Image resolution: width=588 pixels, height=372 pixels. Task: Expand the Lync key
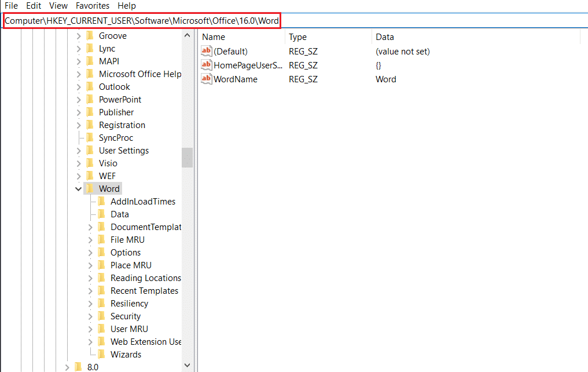pos(78,49)
